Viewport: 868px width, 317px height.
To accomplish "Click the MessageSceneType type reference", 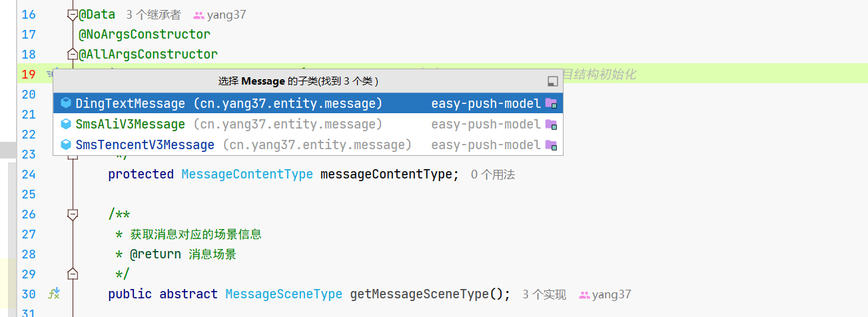I will coord(284,294).
